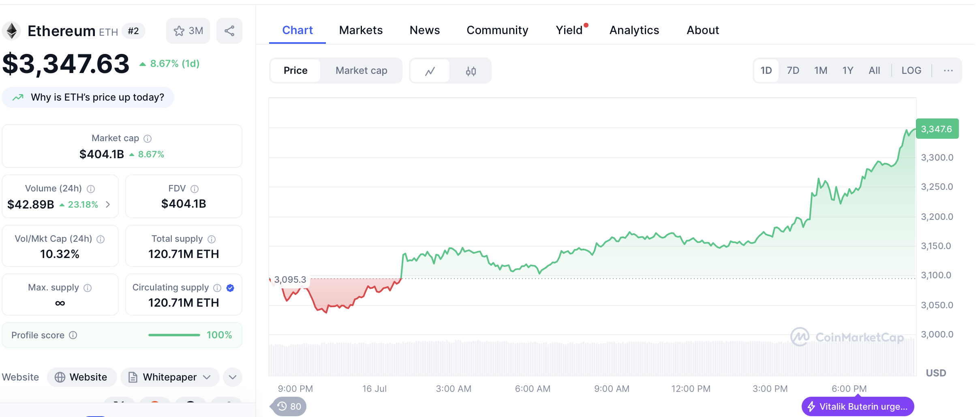The width and height of the screenshot is (980, 417).
Task: Switch to the Analytics tab
Action: (634, 30)
